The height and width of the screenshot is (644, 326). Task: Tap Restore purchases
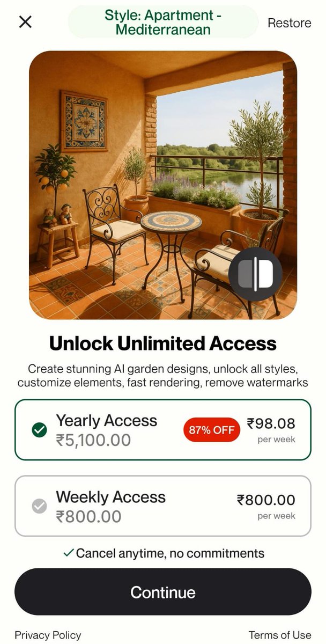(x=290, y=23)
